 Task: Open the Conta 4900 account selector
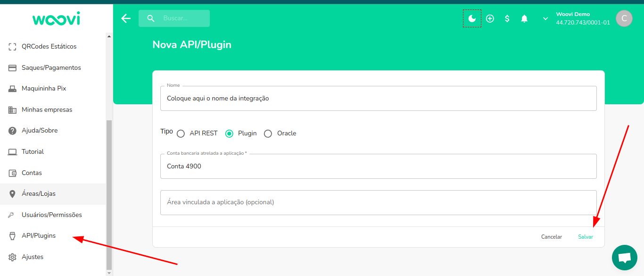[379, 166]
